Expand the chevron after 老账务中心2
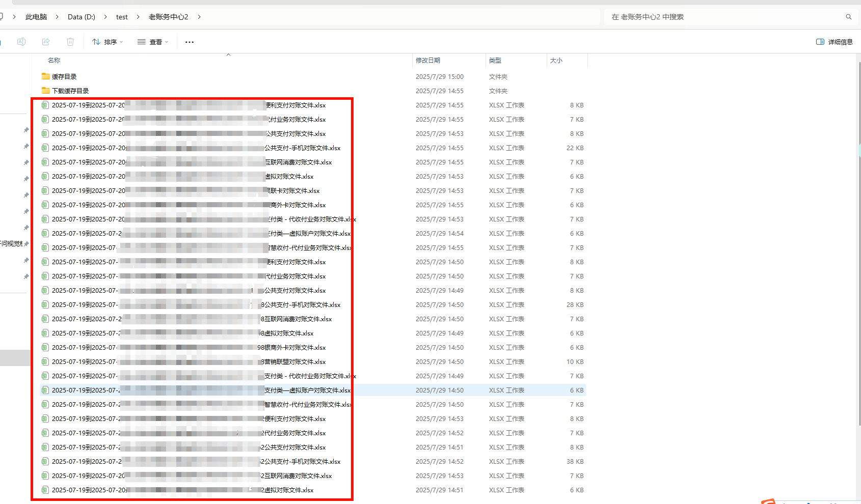This screenshot has height=504, width=861. click(199, 17)
